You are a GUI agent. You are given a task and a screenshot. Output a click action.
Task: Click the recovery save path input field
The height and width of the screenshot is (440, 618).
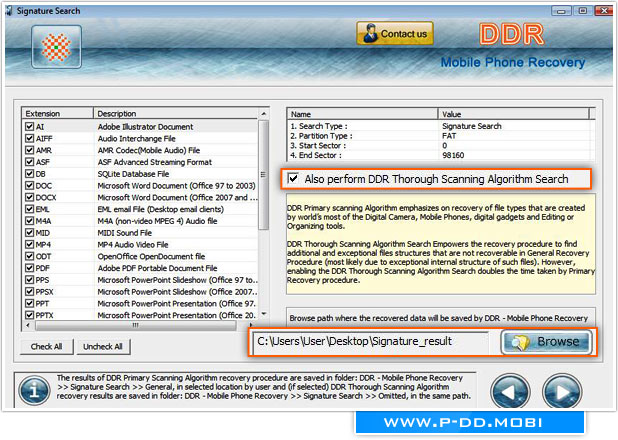[x=371, y=342]
